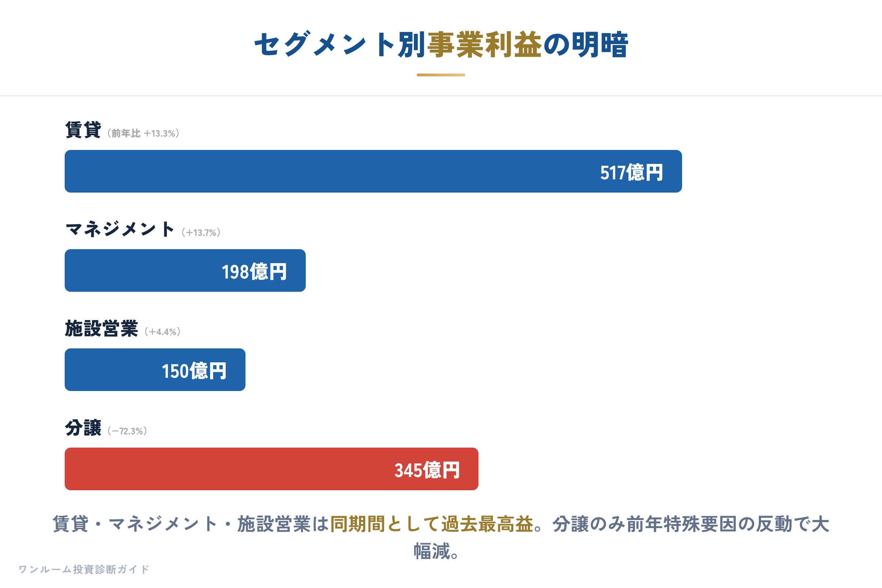Click the 517億円 value text
Screen dimensions: 882x588
(x=631, y=172)
